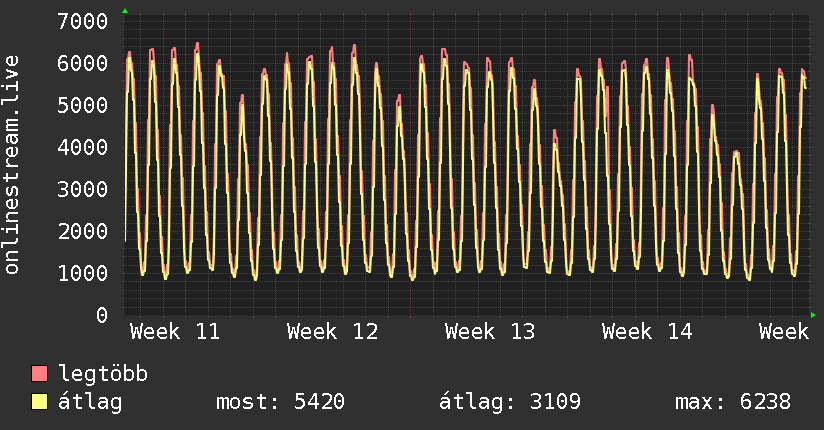Screen dimensions: 824x430
Task: Click the 'átlag: 3109' average statistic
Action: coord(510,402)
